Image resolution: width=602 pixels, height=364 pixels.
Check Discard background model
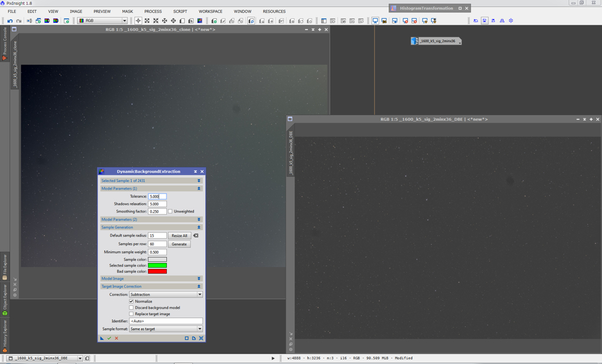(x=131, y=308)
